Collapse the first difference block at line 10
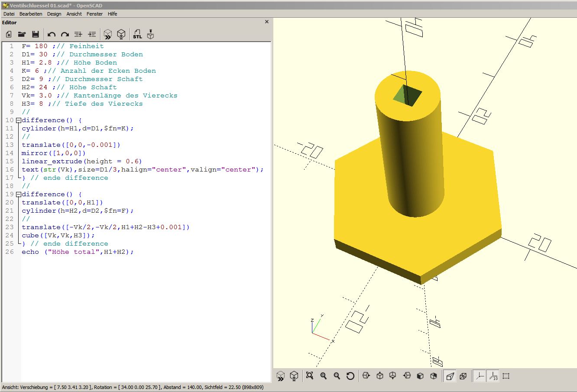 coord(19,120)
